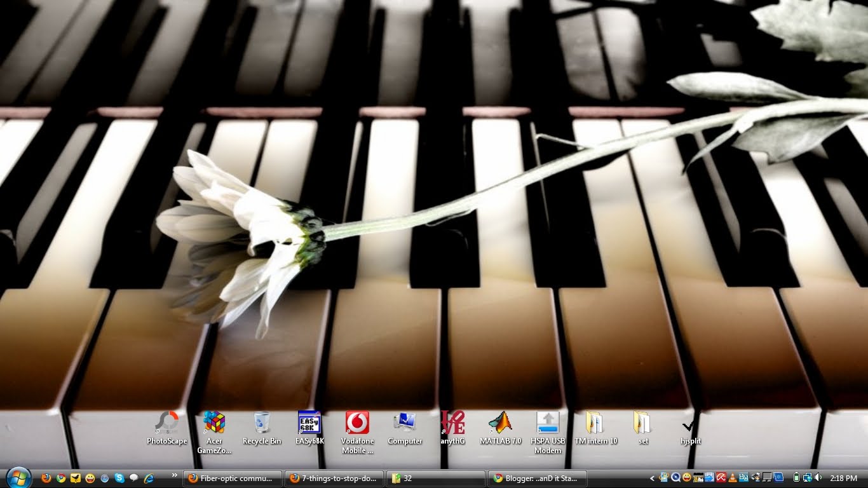
Task: Switch to Fiber-optic commu... Firefox window
Action: (232, 478)
